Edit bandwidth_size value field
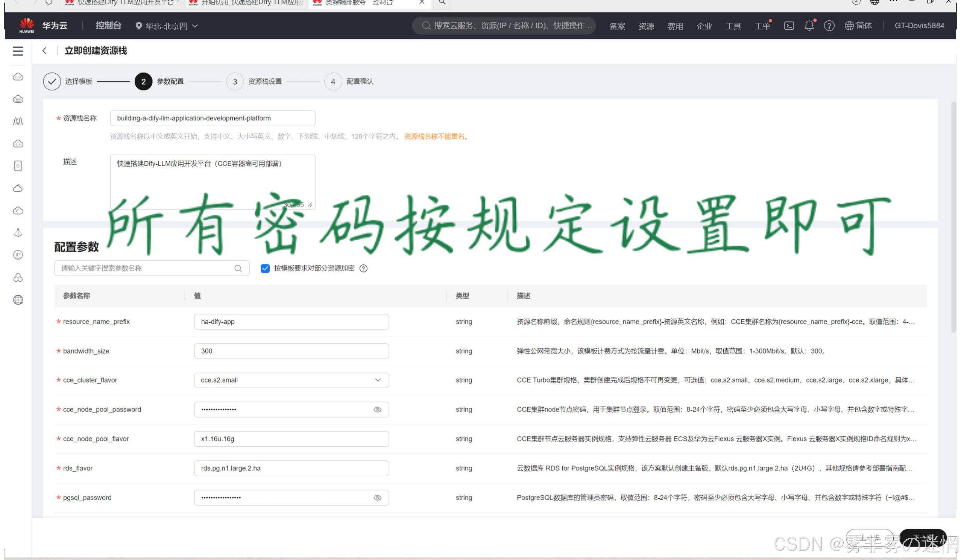This screenshot has width=961, height=560. point(291,351)
